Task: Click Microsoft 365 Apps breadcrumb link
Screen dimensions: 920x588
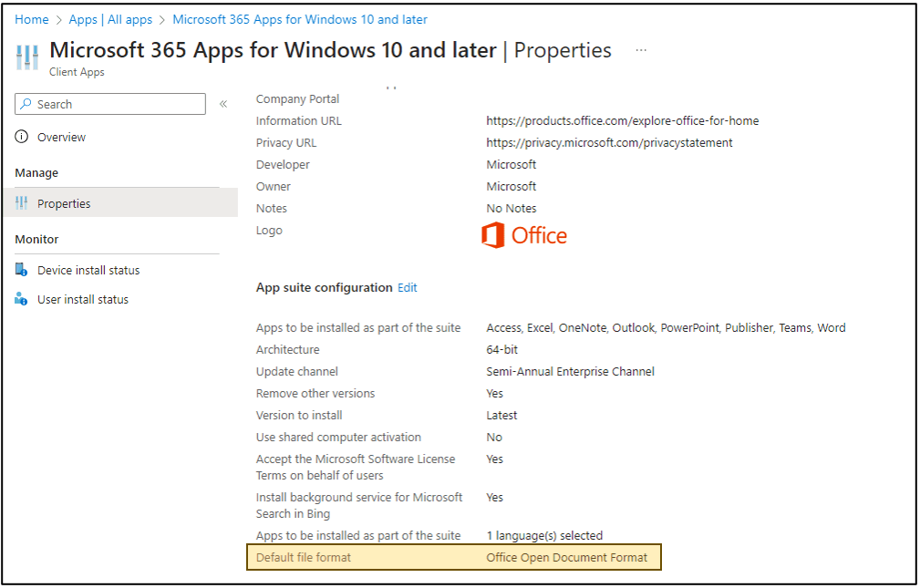Action: pyautogui.click(x=300, y=19)
